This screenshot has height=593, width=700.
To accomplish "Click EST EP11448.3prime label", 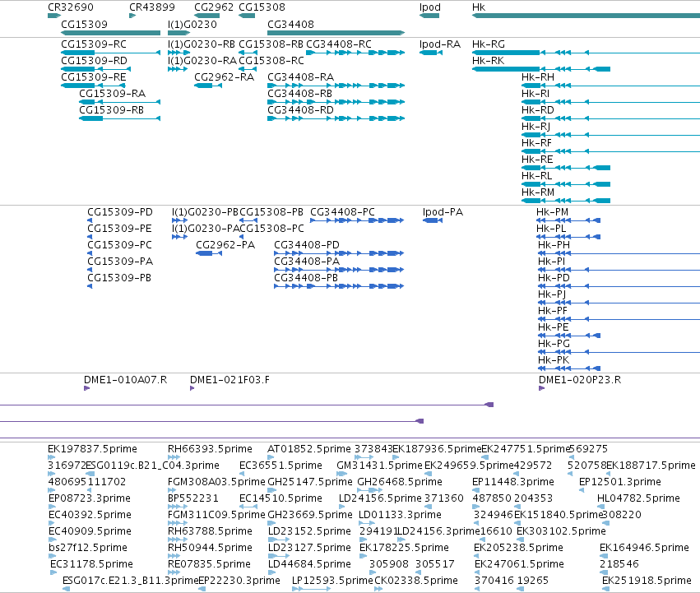I will [513, 482].
